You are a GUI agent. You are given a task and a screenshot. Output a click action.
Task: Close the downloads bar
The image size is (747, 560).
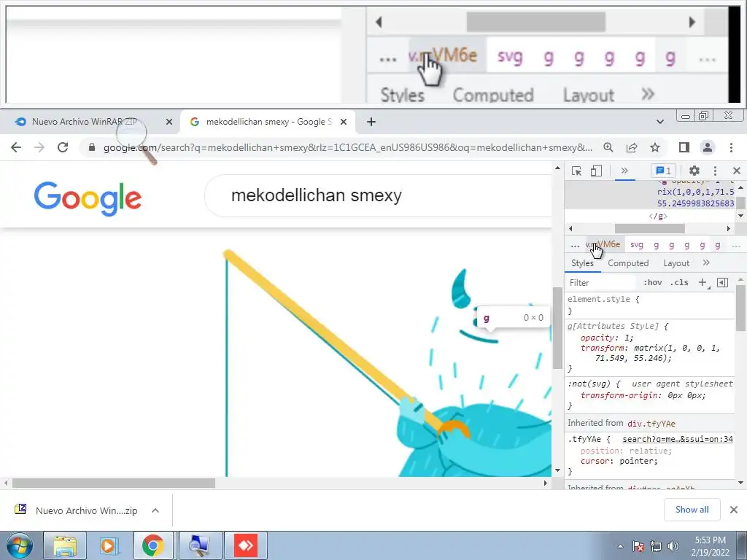click(x=734, y=510)
